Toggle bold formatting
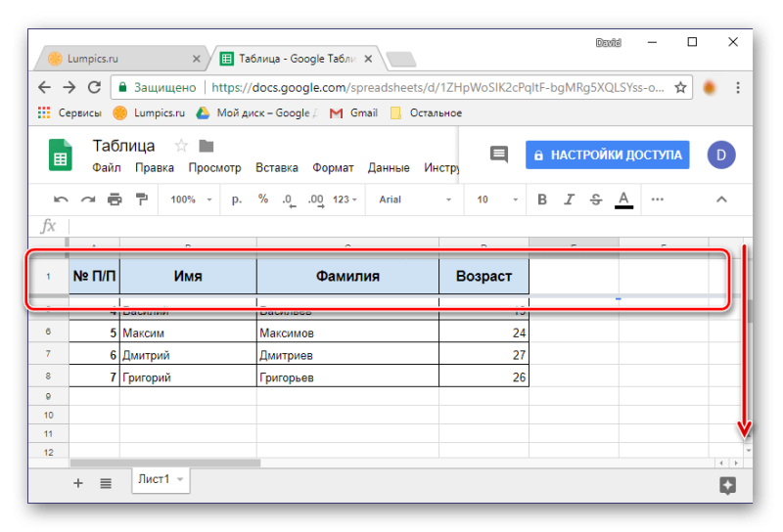Viewport: 783px width, 532px height. [542, 199]
